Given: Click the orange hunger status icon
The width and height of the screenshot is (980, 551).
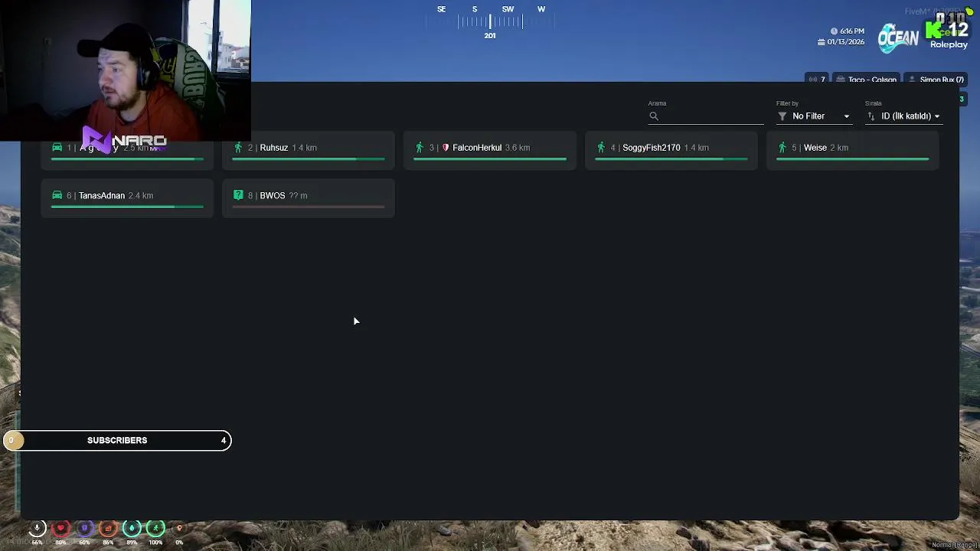Looking at the screenshot, I should coord(108,528).
